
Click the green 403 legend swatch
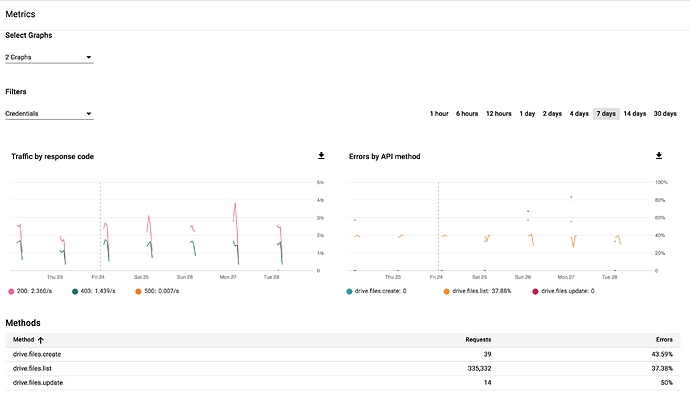coord(75,291)
